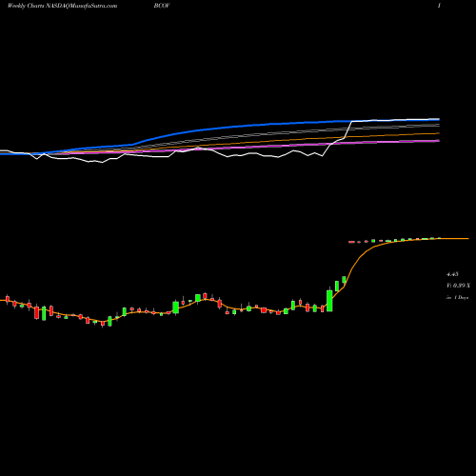Click the 'Weekly Charts NASDAQ MunafaSutra.com' title text
This screenshot has height=476, width=476.
(x=62, y=6)
